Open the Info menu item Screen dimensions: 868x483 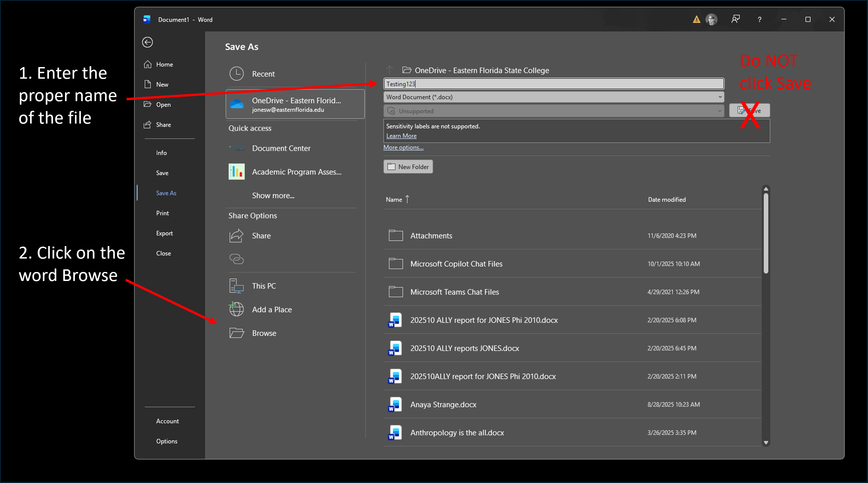[162, 152]
